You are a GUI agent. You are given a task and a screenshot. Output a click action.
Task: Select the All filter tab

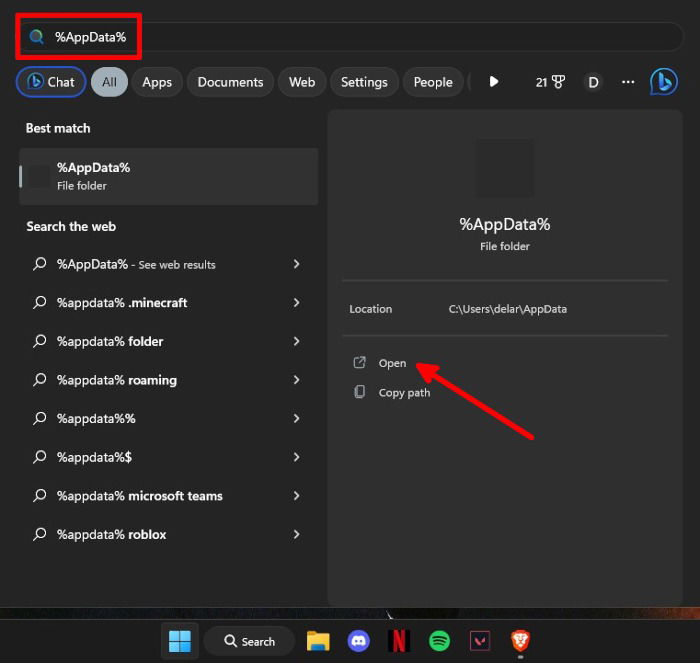tap(109, 82)
